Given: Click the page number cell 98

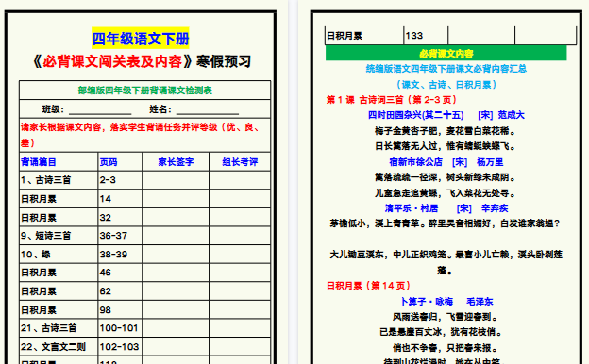Looking at the screenshot, I should 120,310.
